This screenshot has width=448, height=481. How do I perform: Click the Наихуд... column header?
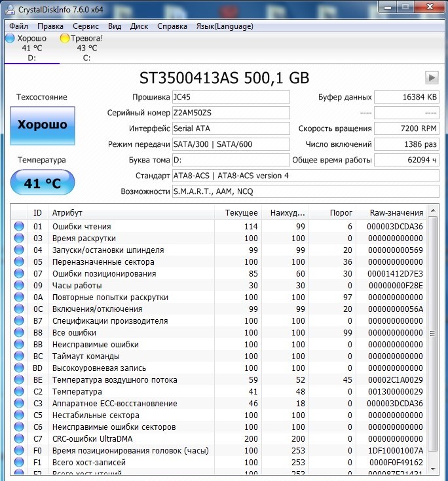coord(285,212)
